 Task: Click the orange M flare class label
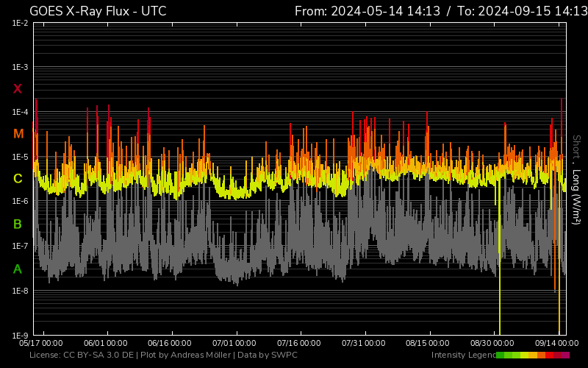coord(18,134)
